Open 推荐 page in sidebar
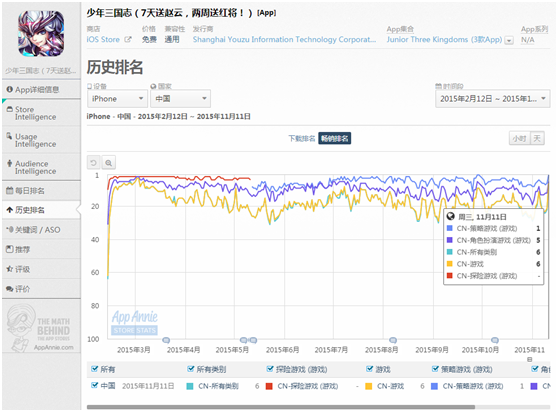The width and height of the screenshot is (558, 412). pyautogui.click(x=41, y=249)
